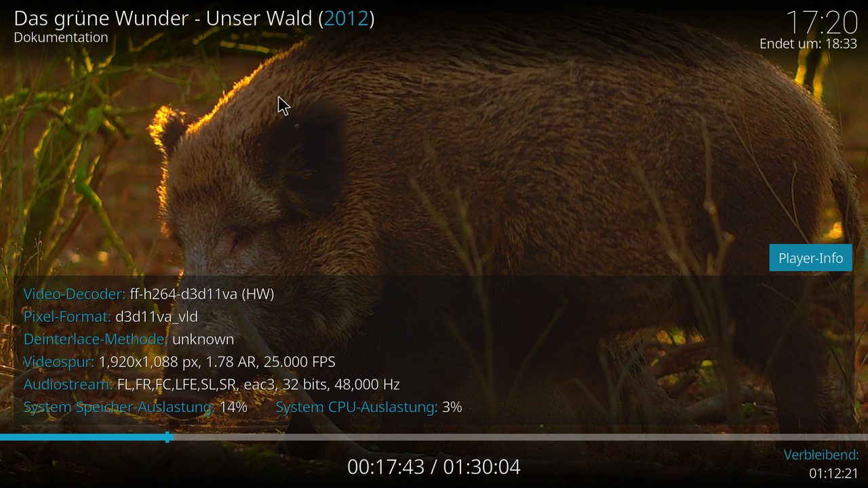Click the Deinterlace-Methode unknown entry

(x=128, y=339)
